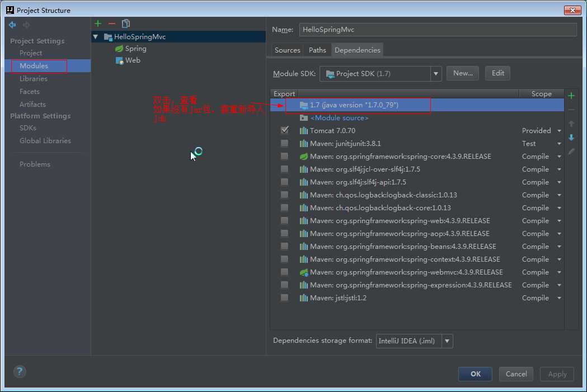Check export for logback-classic

point(284,195)
